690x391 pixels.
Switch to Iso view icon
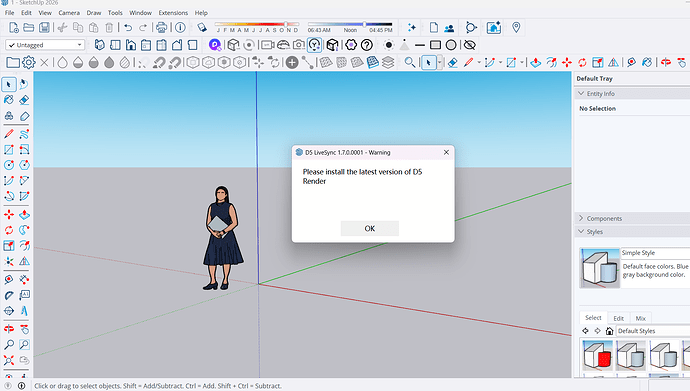(x=99, y=45)
